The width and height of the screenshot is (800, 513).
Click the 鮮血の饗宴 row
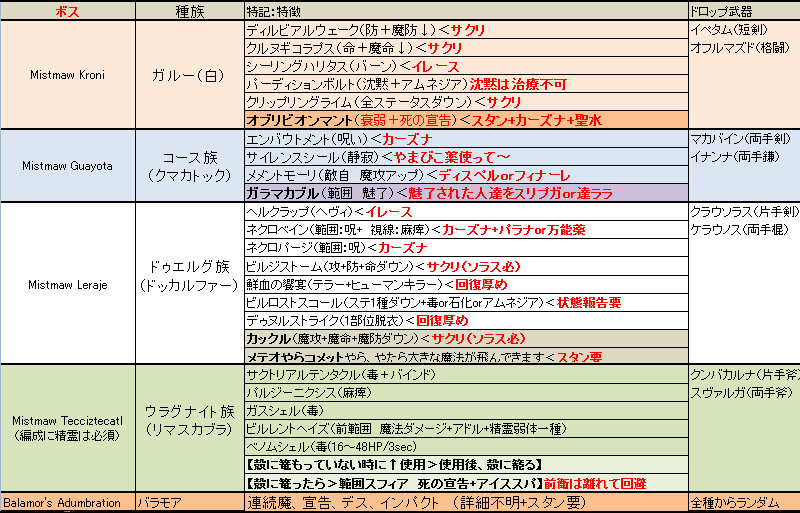tap(466, 284)
